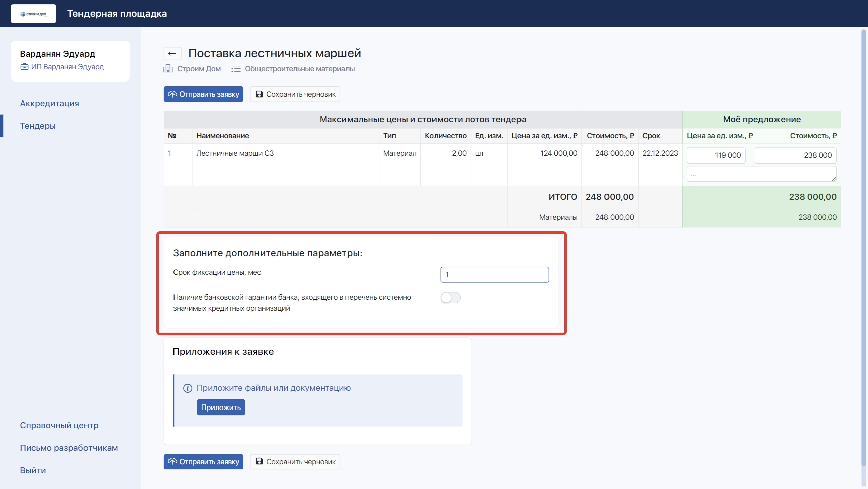This screenshot has width=868, height=489.
Task: Click the page vertical scrollbar
Action: [864, 252]
